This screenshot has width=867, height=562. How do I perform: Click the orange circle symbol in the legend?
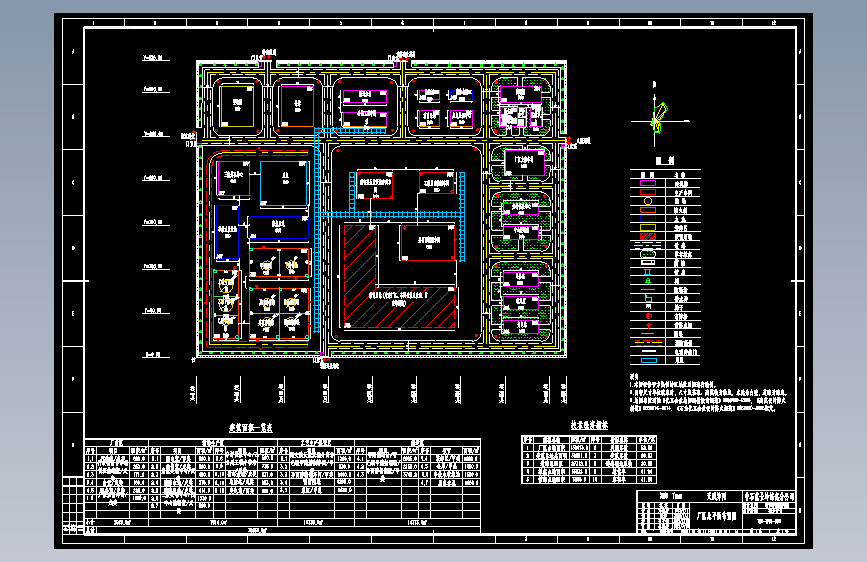tap(648, 201)
